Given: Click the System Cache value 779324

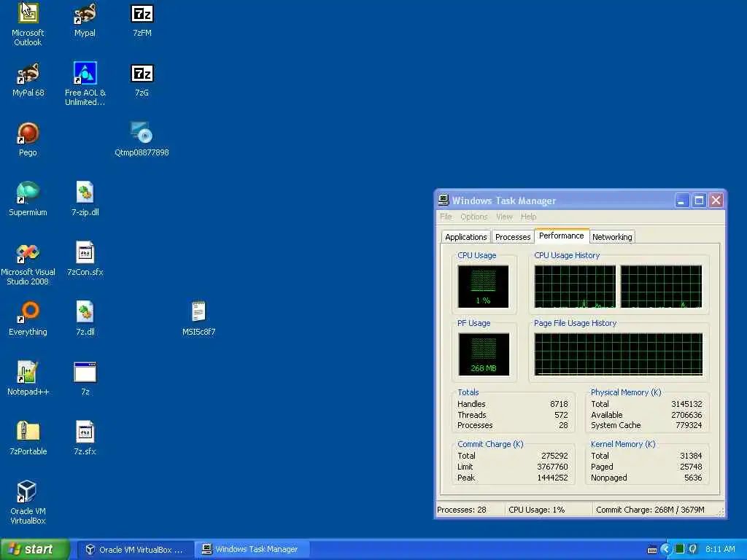Looking at the screenshot, I should (689, 425).
